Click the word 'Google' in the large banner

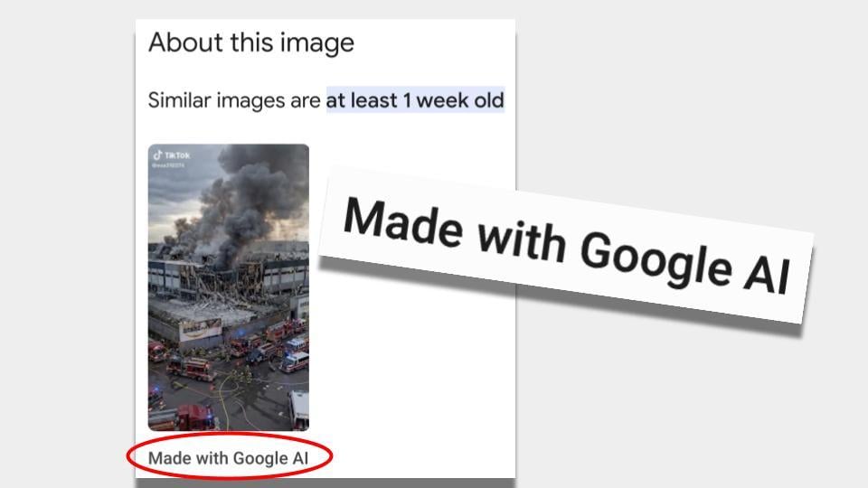tap(656, 258)
